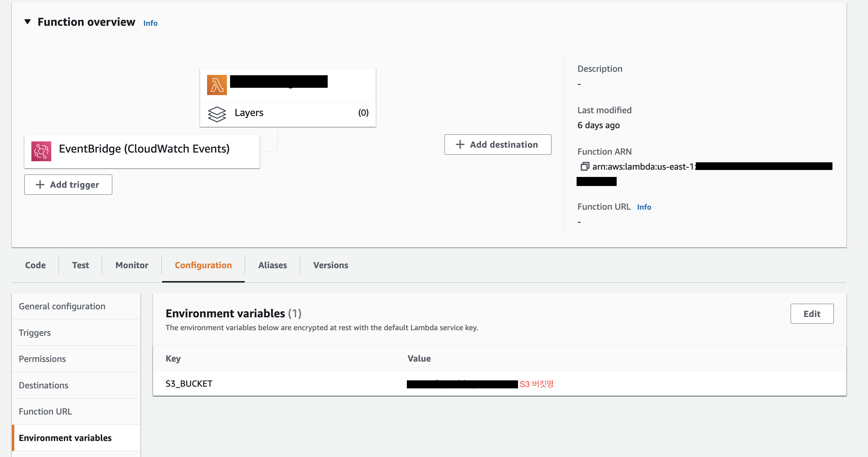
Task: Open the Monitor tab
Action: [132, 265]
